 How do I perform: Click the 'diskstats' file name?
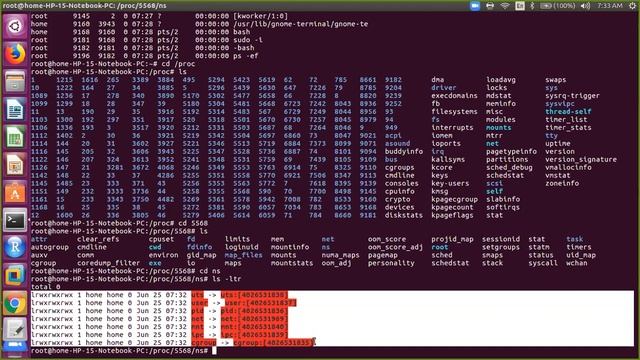pos(404,216)
